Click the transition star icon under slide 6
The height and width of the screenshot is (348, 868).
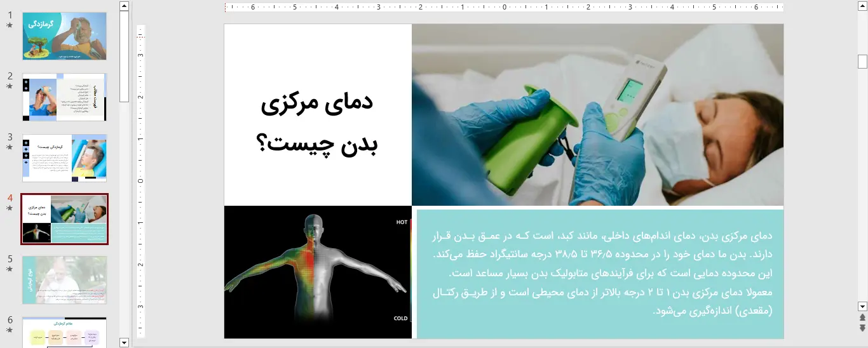pyautogui.click(x=10, y=330)
